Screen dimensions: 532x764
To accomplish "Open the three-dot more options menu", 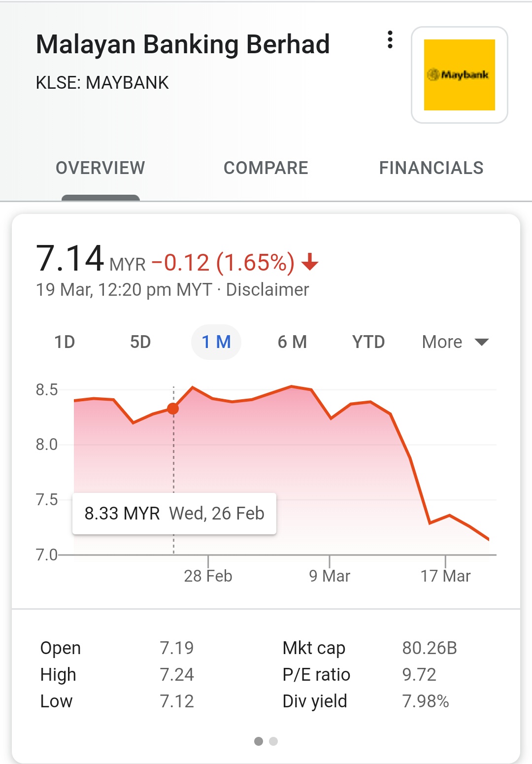I will (x=390, y=40).
